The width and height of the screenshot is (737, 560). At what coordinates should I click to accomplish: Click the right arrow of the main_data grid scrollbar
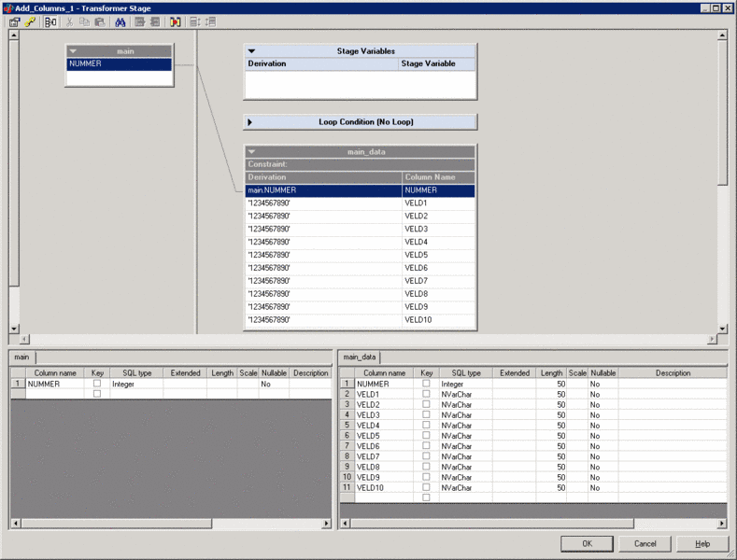(x=722, y=523)
